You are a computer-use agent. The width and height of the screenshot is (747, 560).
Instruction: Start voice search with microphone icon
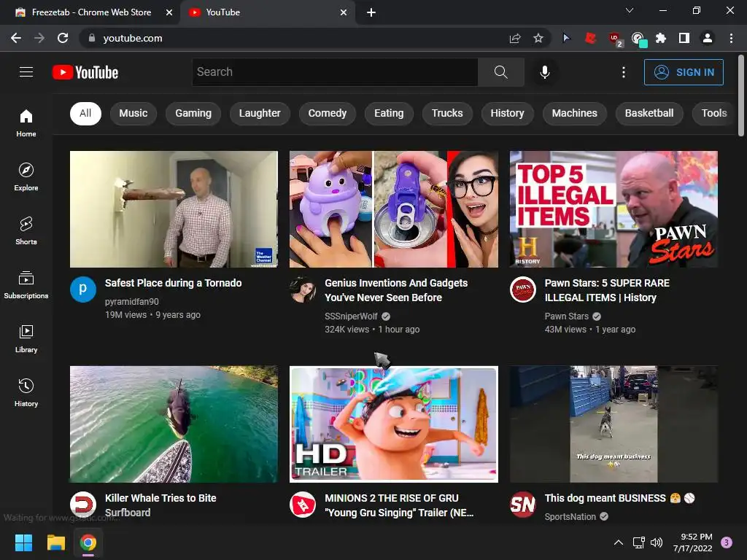coord(544,72)
